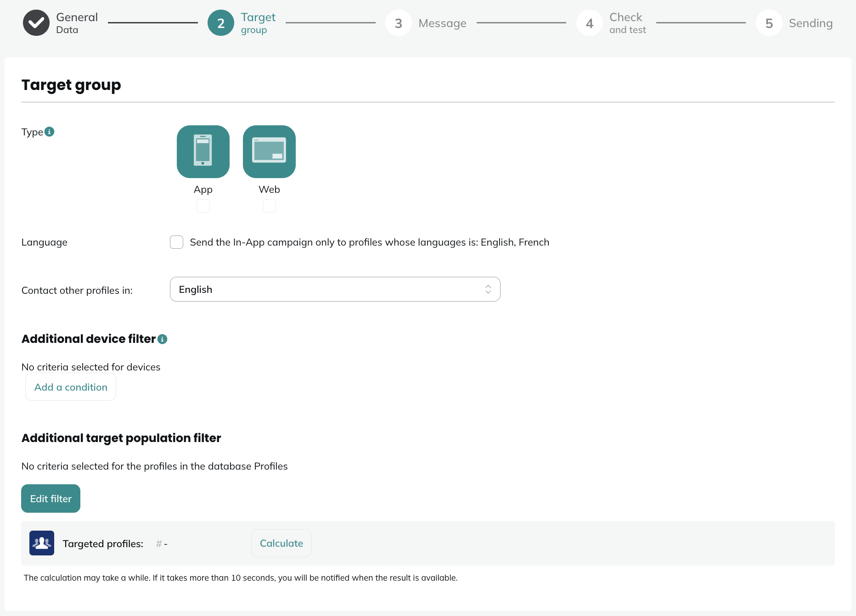Open the Contact other profiles language dropdown
The height and width of the screenshot is (616, 856).
[335, 289]
